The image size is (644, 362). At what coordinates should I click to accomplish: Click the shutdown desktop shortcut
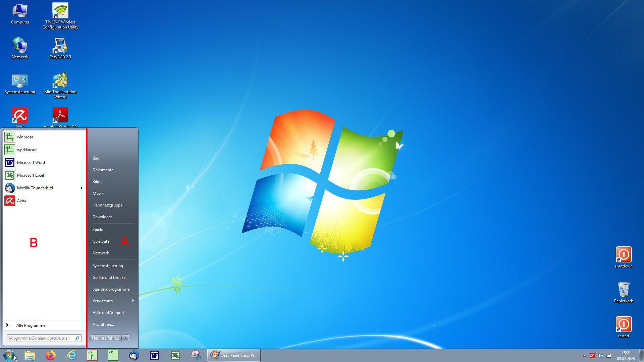pyautogui.click(x=624, y=255)
